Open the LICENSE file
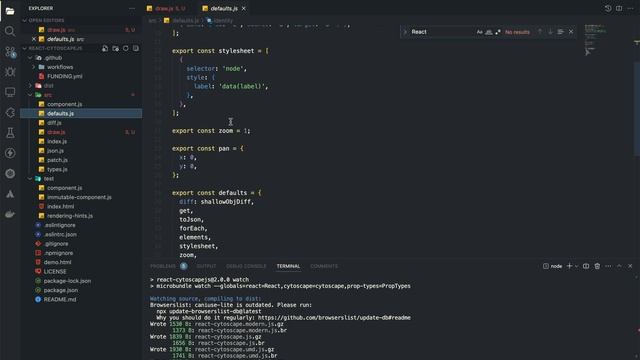This screenshot has width=640, height=360. [x=55, y=271]
